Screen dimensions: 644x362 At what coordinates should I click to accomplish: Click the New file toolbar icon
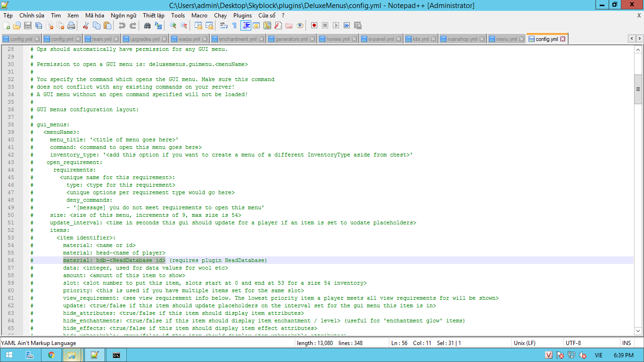[7, 25]
